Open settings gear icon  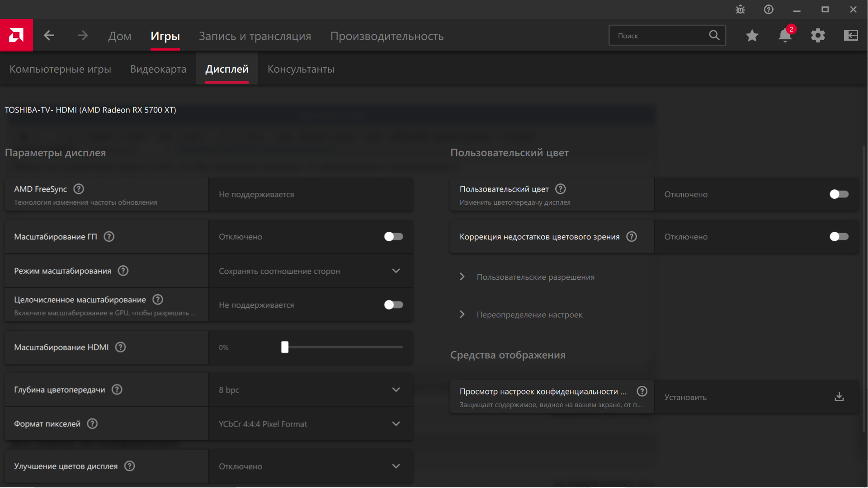point(818,35)
